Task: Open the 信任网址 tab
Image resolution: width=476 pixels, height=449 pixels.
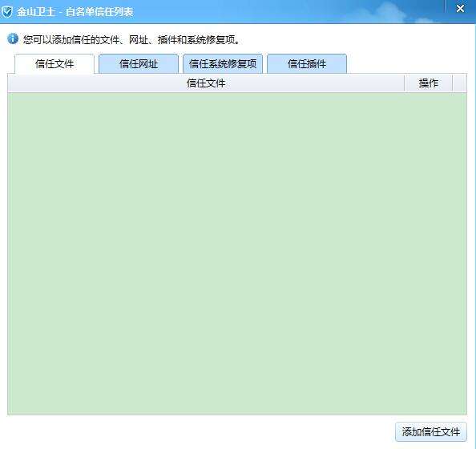Action: point(139,64)
